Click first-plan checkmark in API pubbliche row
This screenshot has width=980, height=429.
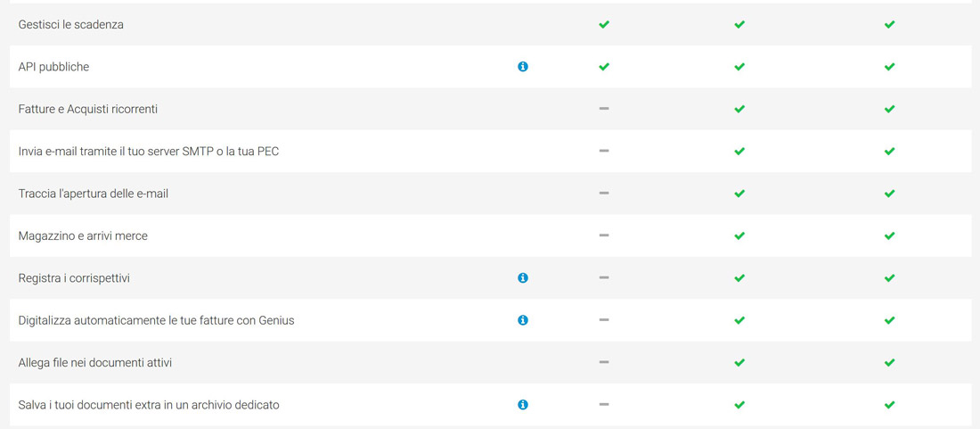(604, 66)
